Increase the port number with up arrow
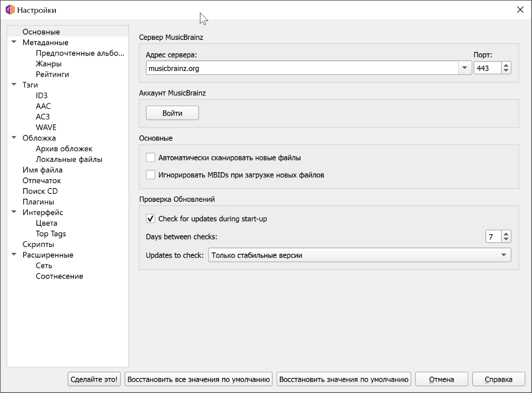532x393 pixels. 506,65
